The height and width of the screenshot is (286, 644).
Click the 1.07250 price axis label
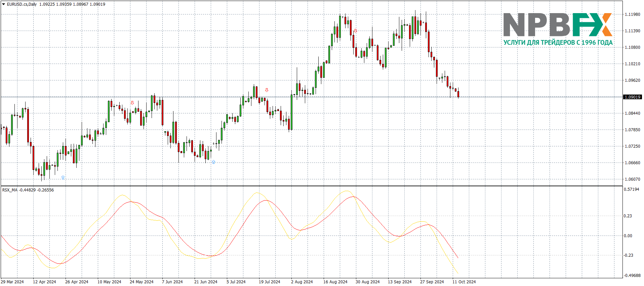click(632, 146)
